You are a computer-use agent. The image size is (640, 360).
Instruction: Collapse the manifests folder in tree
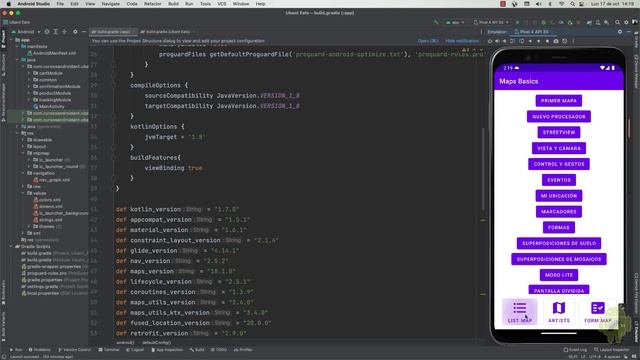18,47
